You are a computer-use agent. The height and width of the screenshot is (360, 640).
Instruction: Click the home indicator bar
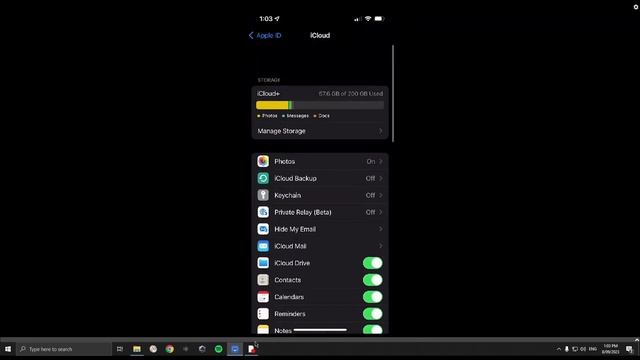[320, 330]
